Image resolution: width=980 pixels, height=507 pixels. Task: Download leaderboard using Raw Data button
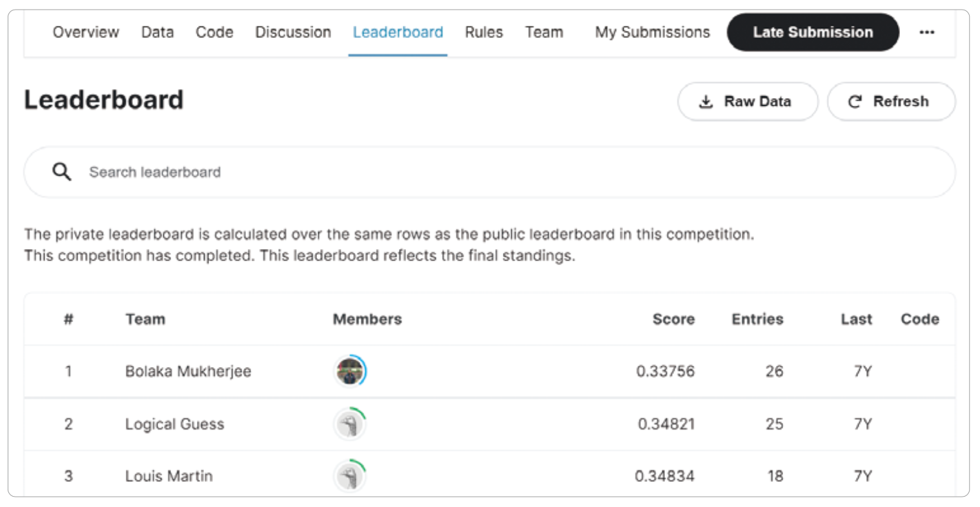747,102
